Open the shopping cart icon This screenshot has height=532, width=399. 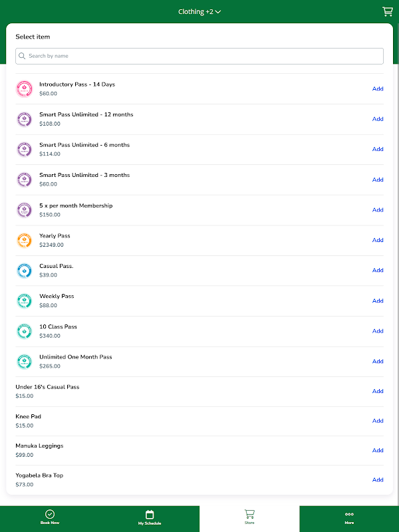click(x=387, y=11)
